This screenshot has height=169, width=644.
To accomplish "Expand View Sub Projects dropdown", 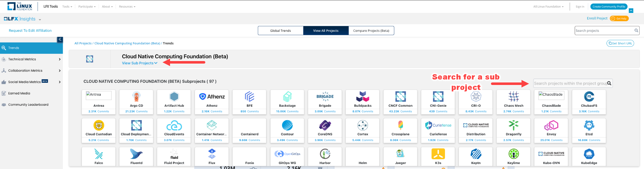I will [140, 63].
